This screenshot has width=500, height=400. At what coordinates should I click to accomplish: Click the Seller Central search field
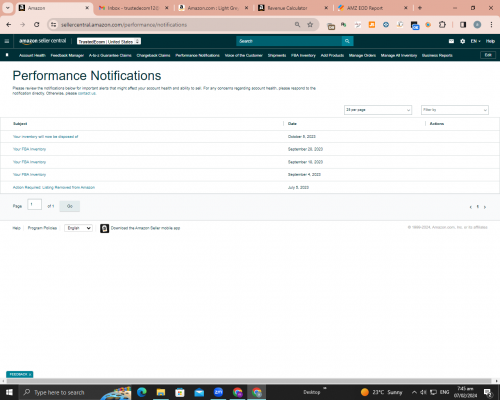(289, 41)
